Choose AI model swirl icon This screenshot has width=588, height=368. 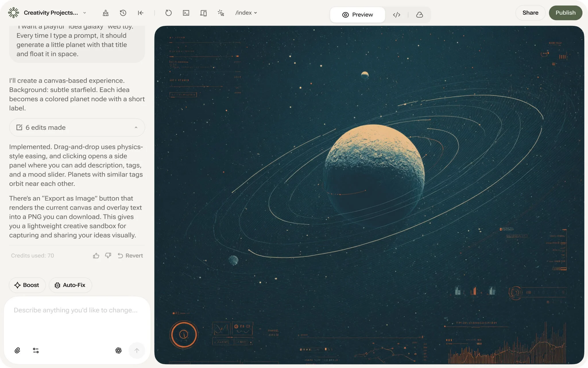point(118,350)
